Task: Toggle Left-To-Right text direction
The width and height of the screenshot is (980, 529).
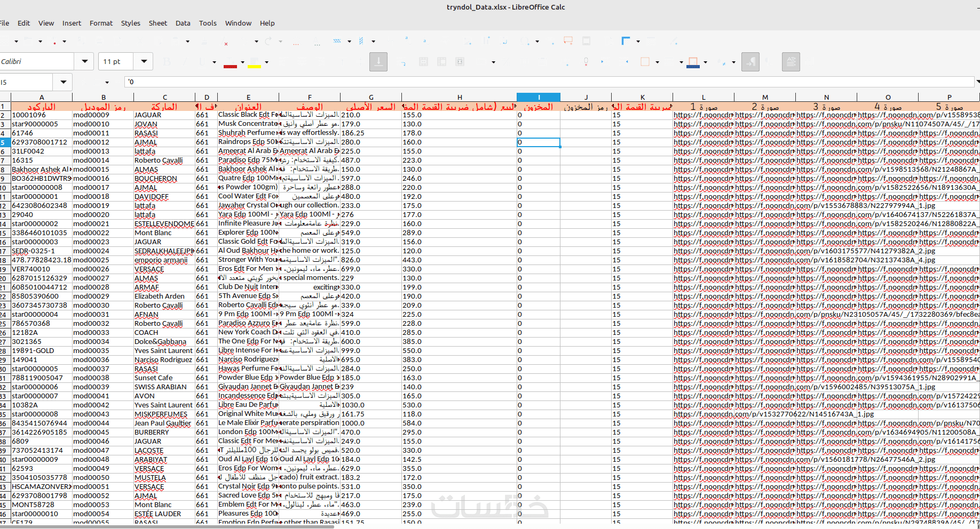Action: tap(750, 62)
